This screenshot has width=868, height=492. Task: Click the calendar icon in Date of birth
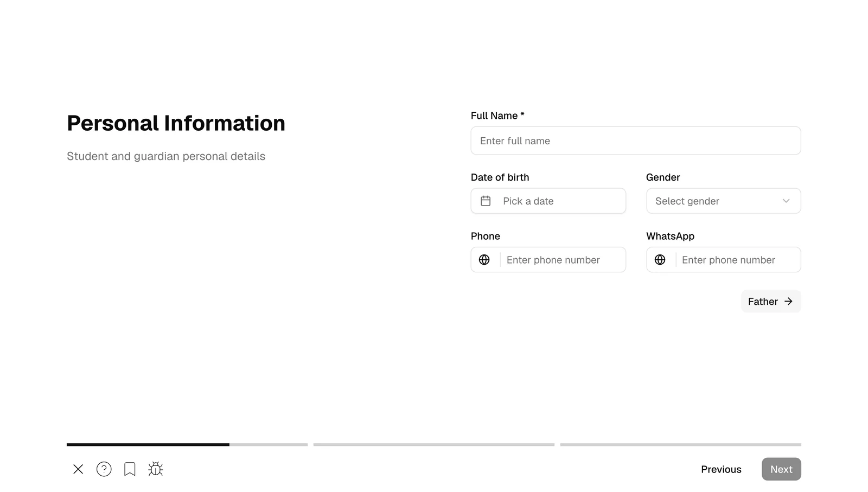coord(486,201)
